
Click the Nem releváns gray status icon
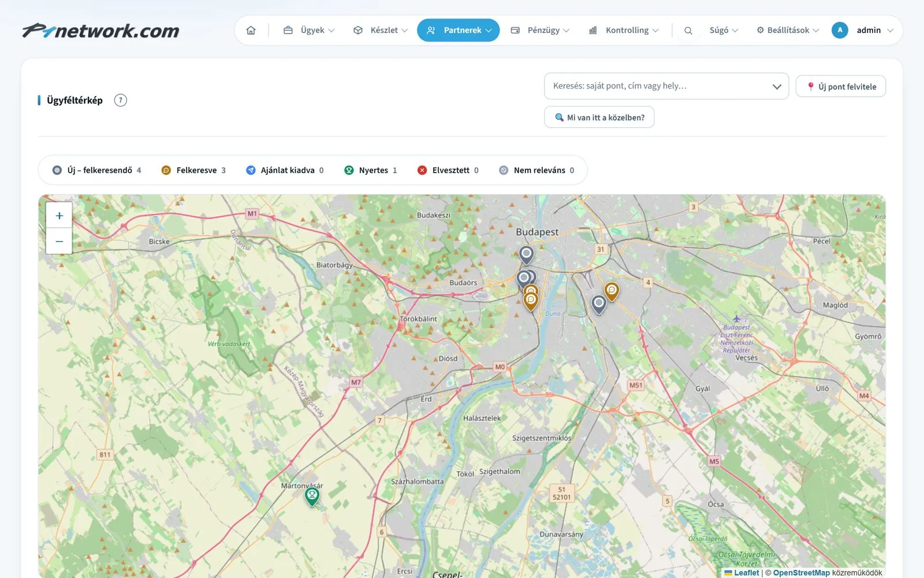coord(504,170)
